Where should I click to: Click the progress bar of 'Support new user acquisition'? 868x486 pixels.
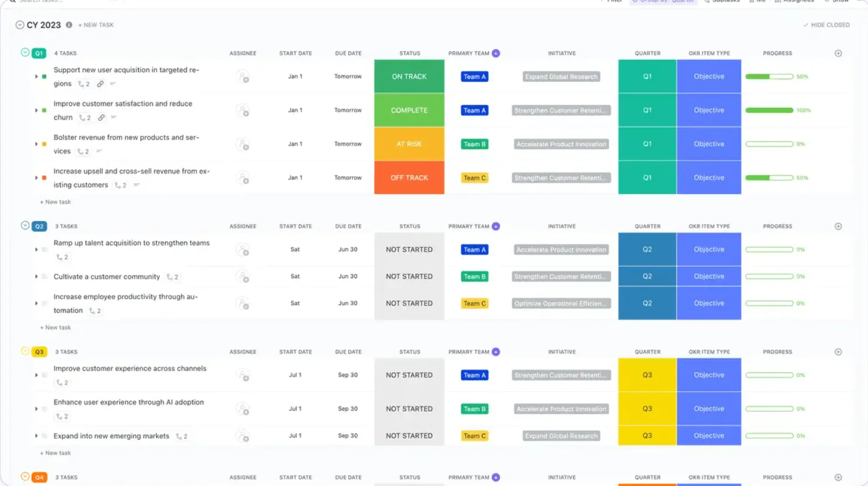769,77
